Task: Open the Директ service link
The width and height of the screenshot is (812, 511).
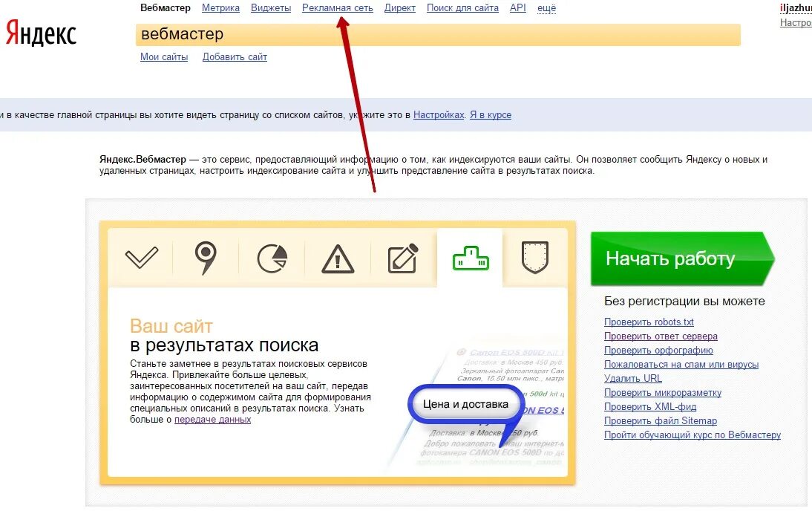Action: point(400,7)
